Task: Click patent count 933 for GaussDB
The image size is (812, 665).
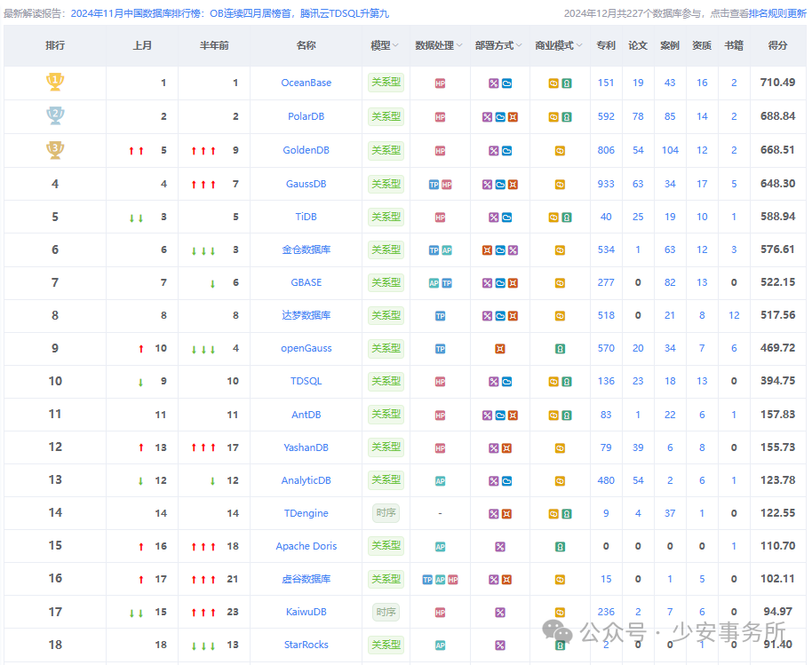Action: tap(606, 184)
